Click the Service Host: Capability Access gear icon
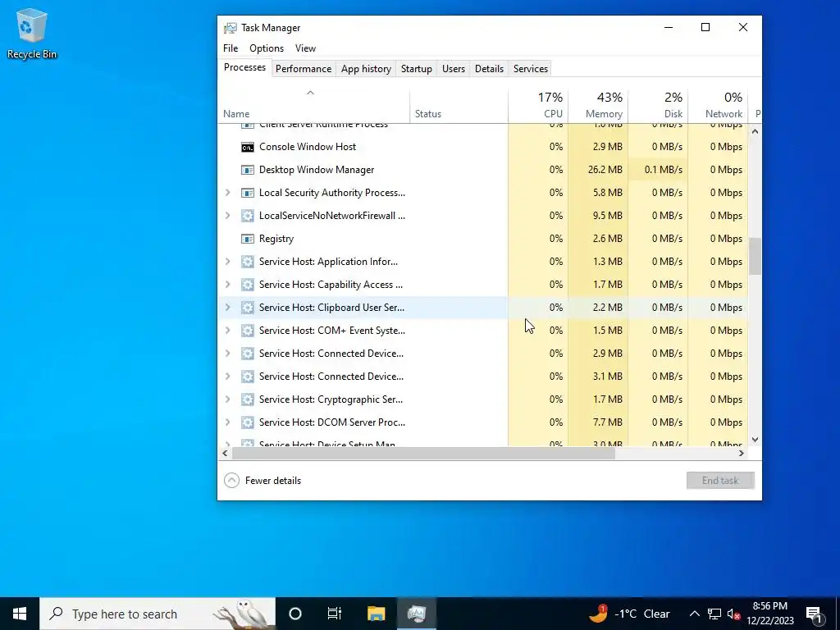The width and height of the screenshot is (840, 630). pyautogui.click(x=247, y=285)
